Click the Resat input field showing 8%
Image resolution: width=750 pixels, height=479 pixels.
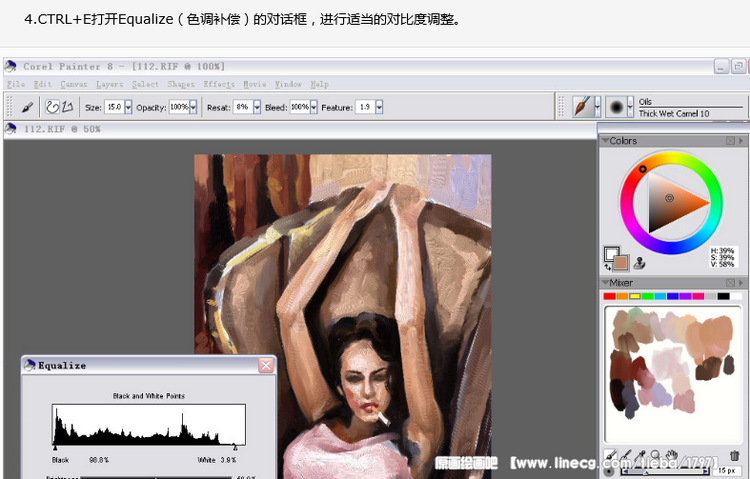tap(243, 107)
